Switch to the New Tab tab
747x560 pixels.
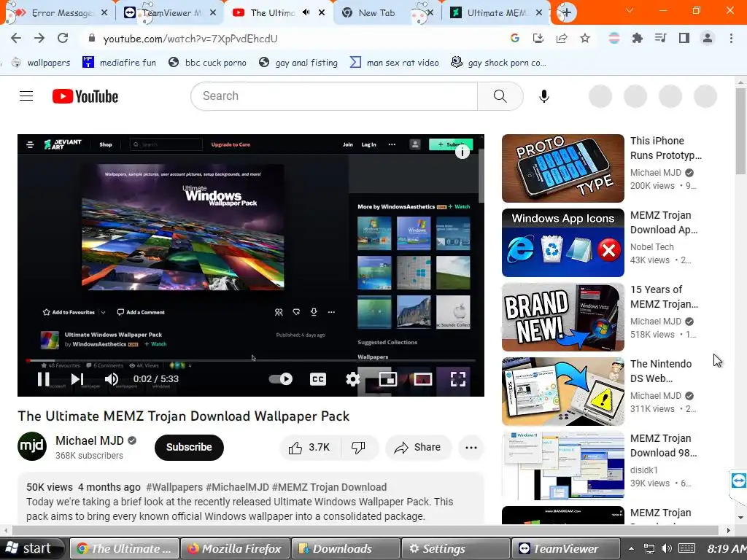click(376, 13)
